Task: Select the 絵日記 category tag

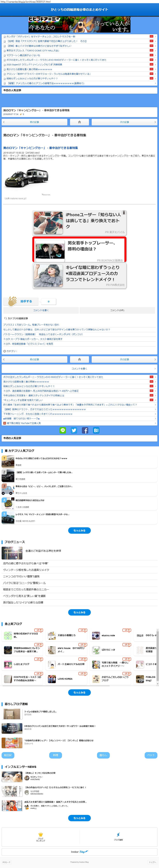Action: (8, 755)
